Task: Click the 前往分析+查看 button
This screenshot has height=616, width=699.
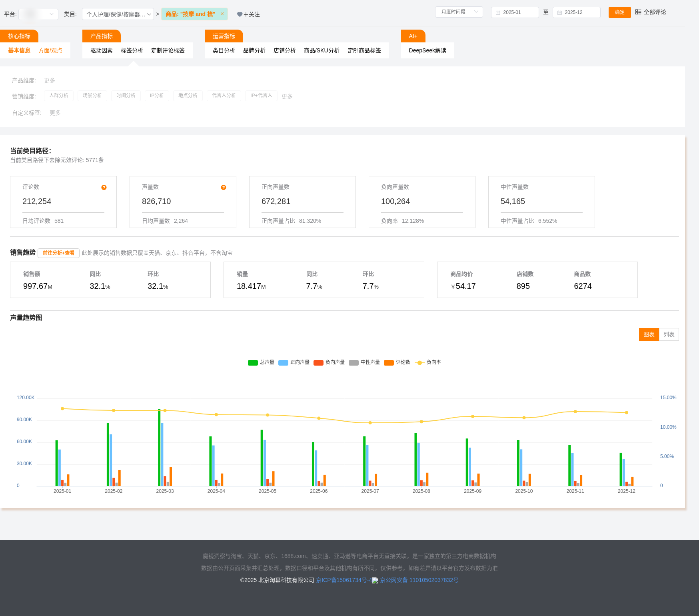Action: point(58,253)
